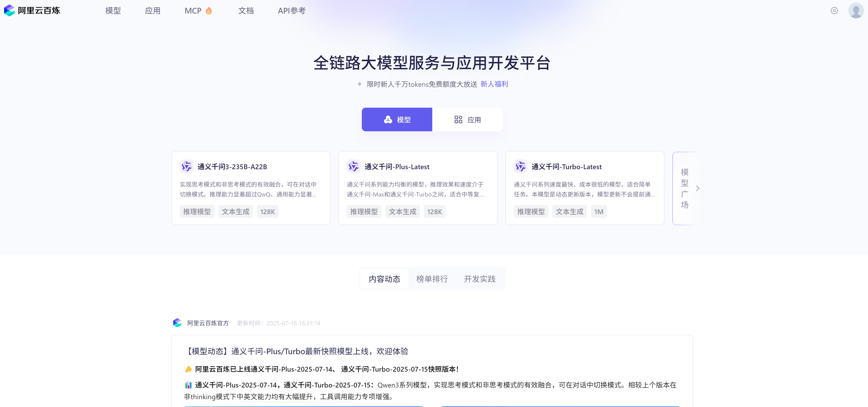The height and width of the screenshot is (407, 868).
Task: Click 通义千问-Turbo-Latest model icon
Action: click(521, 166)
